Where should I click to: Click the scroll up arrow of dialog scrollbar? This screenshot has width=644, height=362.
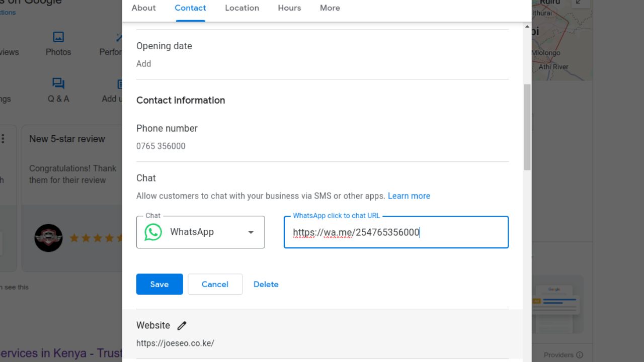click(x=527, y=27)
